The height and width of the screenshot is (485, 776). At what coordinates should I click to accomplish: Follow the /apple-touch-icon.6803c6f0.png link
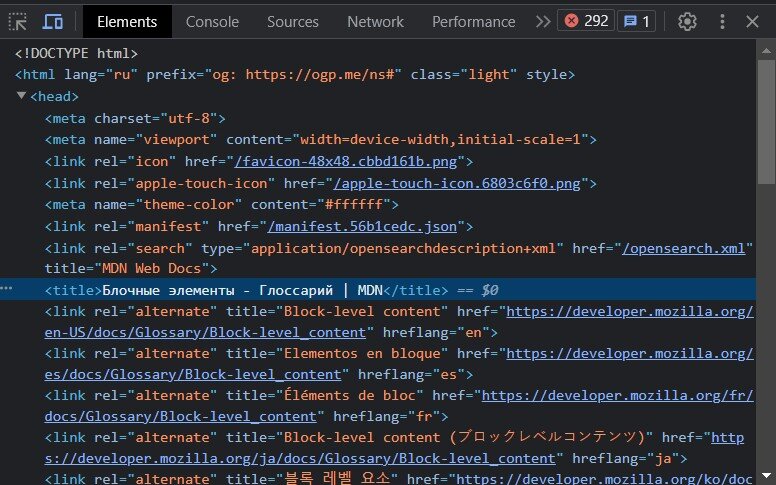click(457, 184)
